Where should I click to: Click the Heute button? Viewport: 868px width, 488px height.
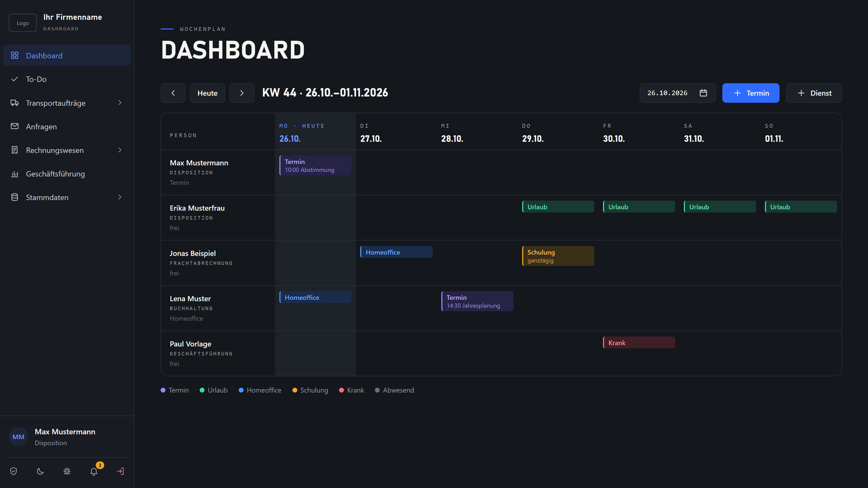[x=207, y=93]
